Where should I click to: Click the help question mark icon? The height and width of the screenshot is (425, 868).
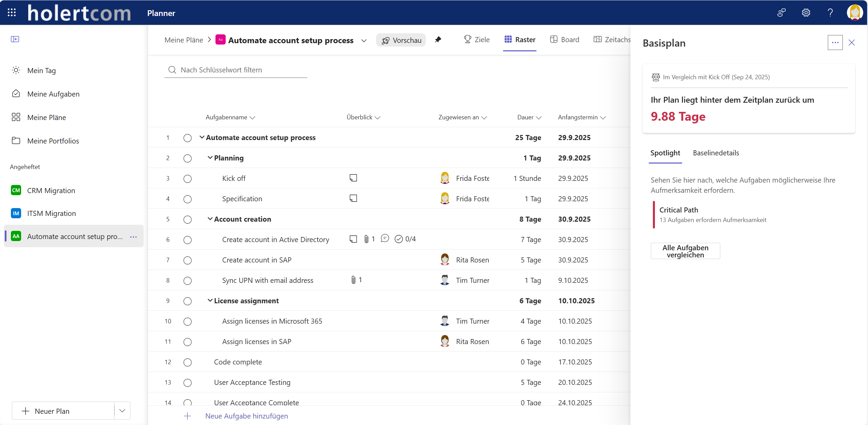[x=830, y=13]
